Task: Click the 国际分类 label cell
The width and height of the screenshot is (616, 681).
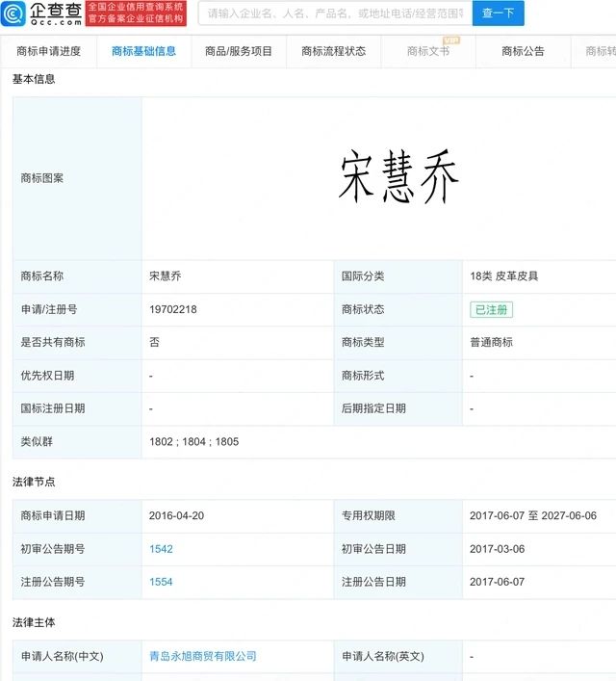Action: tap(398, 276)
